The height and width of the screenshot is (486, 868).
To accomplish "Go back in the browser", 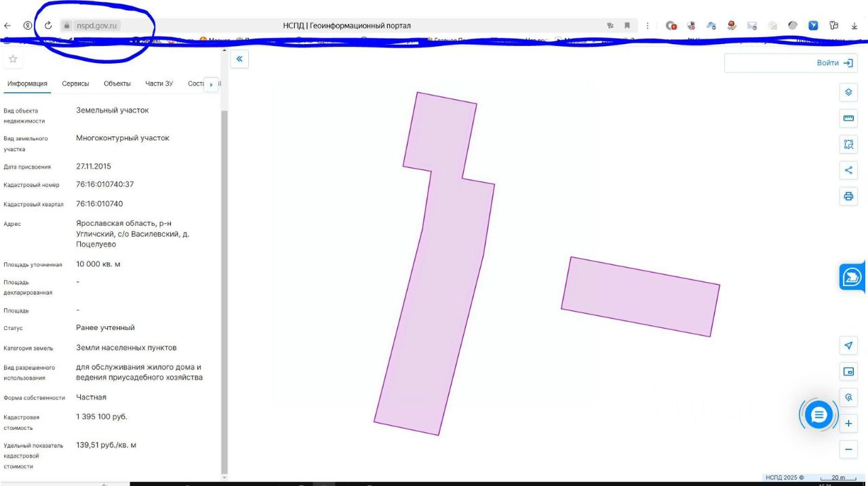I will click(x=7, y=26).
